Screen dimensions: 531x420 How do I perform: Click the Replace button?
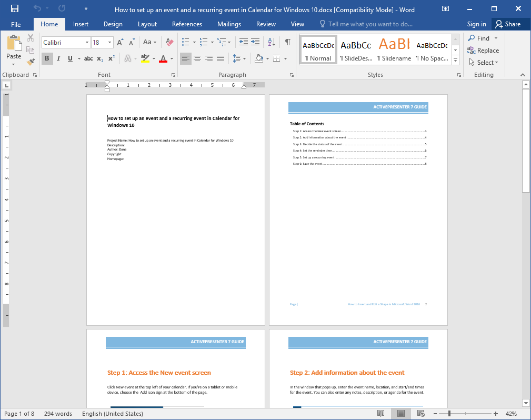coord(483,50)
